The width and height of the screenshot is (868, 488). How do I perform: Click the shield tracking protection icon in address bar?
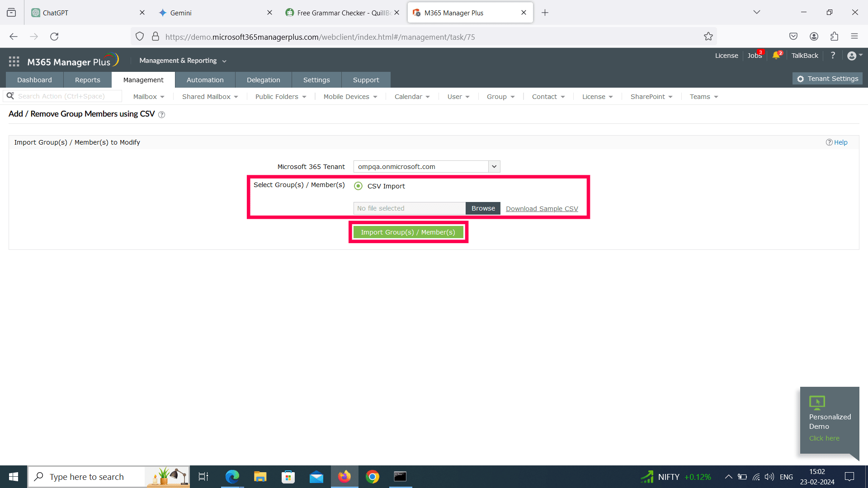[140, 36]
